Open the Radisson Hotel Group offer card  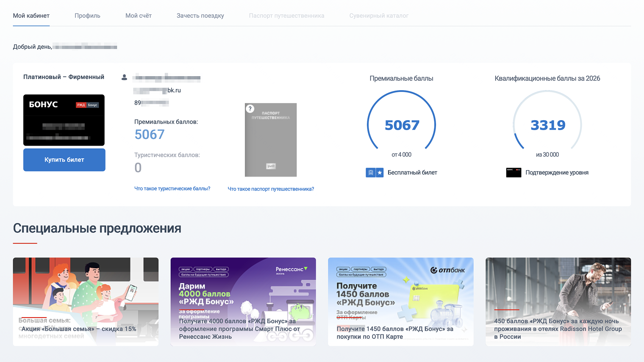click(x=558, y=301)
